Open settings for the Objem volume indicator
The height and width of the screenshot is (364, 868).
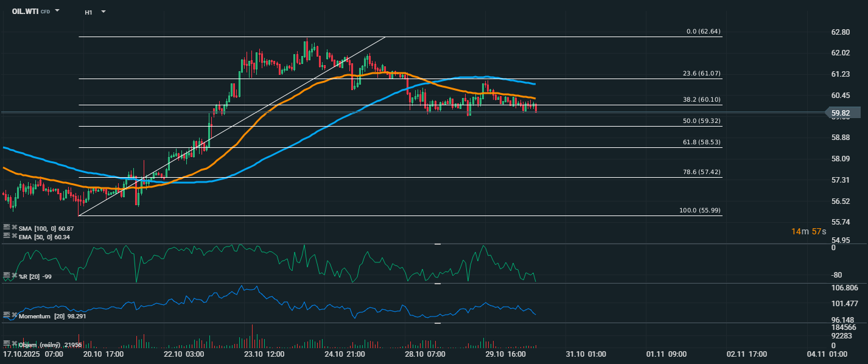pyautogui.click(x=7, y=344)
